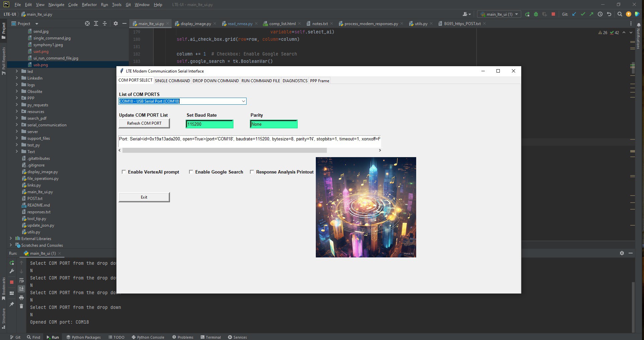Click the horizontal scrollbar under port info
Screen dimensions: 644x340
224,150
